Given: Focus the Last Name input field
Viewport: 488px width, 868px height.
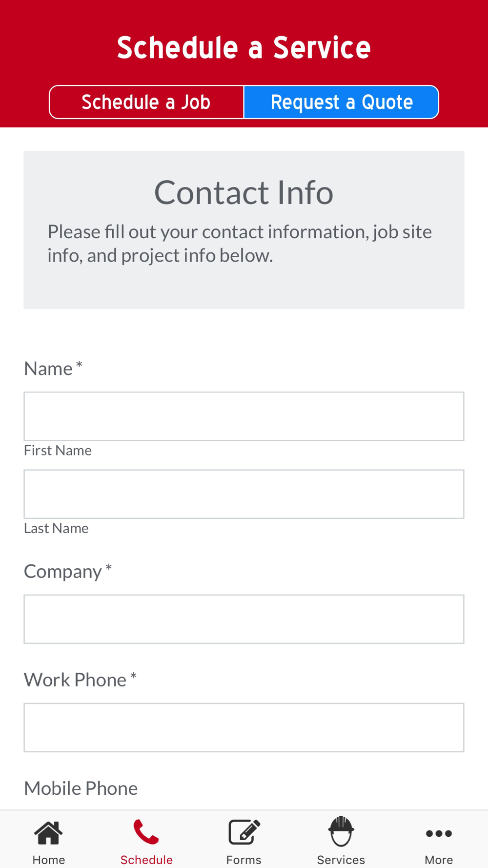Looking at the screenshot, I should [244, 494].
